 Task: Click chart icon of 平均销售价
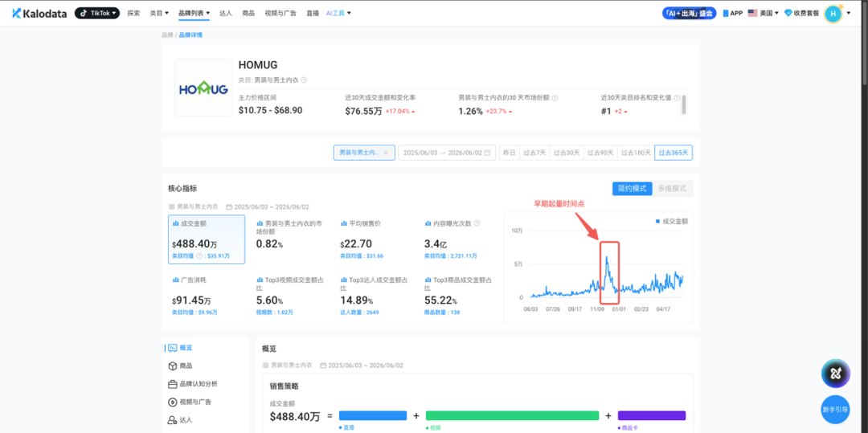click(x=344, y=223)
